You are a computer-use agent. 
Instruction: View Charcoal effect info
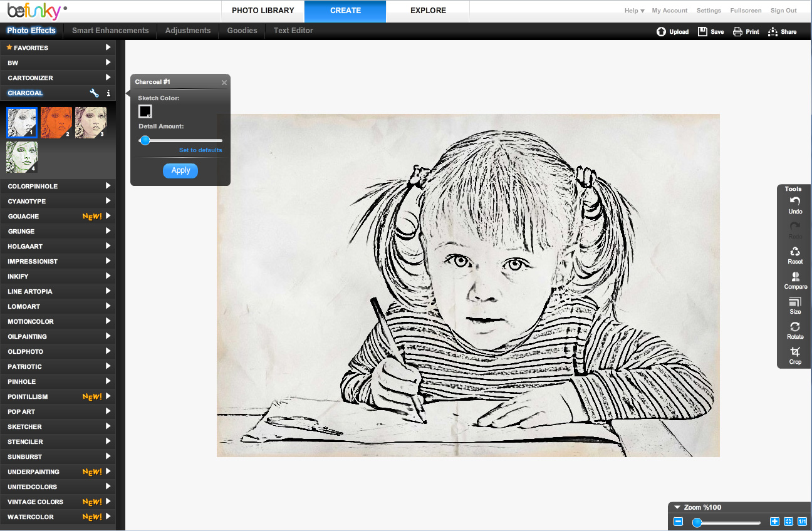click(x=108, y=93)
